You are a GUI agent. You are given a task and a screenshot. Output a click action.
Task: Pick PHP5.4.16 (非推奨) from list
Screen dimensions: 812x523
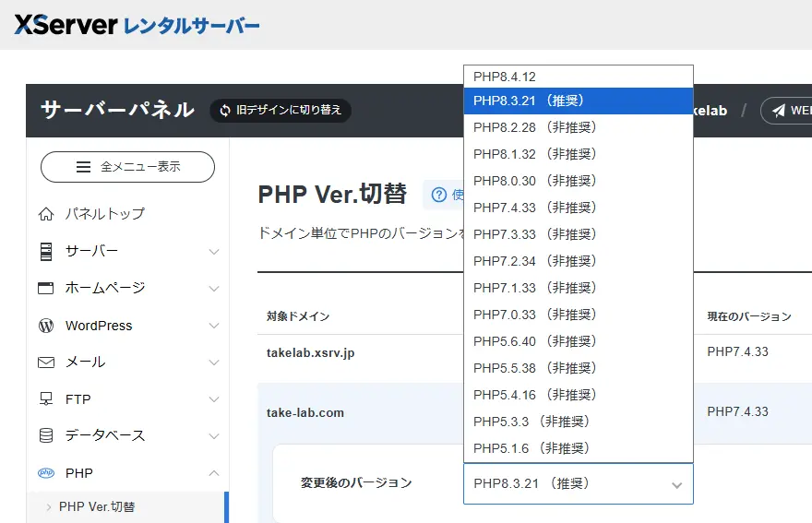click(578, 395)
